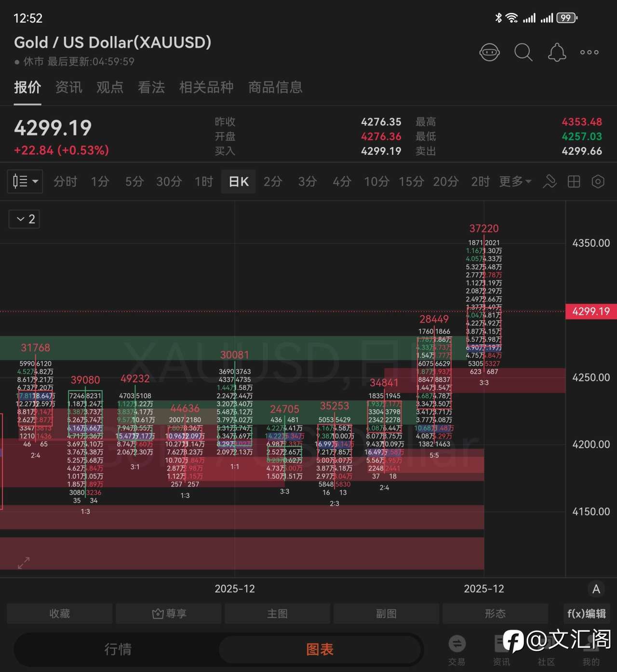Expand the 更多 timeframe dropdown
617x672 pixels.
point(515,182)
